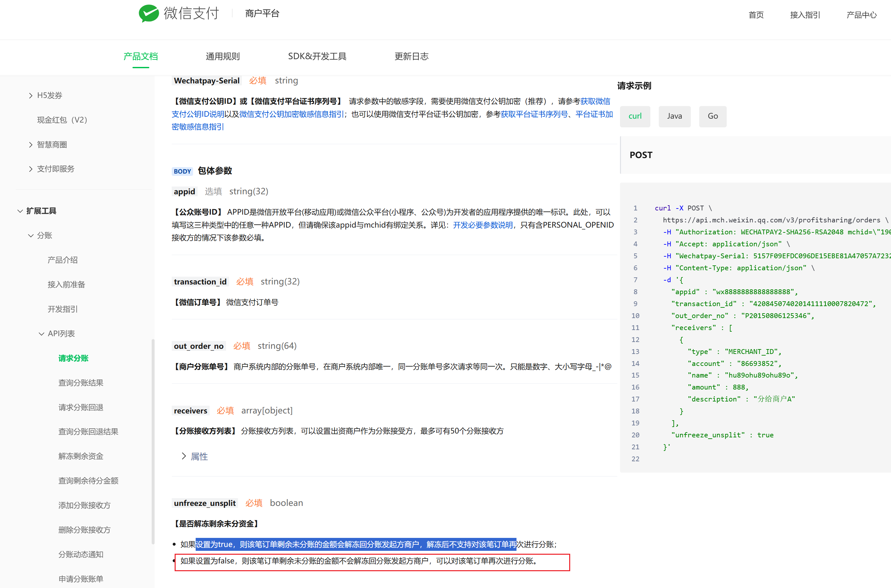Select the Go code sample button
Viewport: 891px width, 588px height.
[x=712, y=116]
